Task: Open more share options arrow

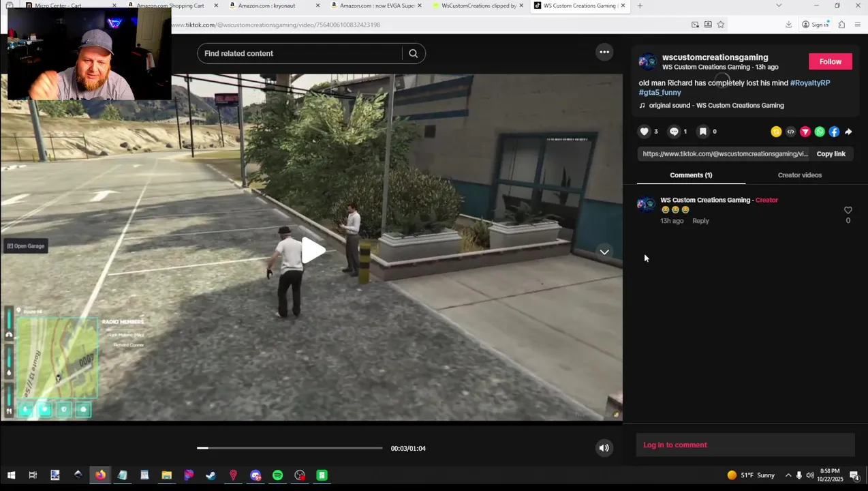Action: click(x=848, y=132)
